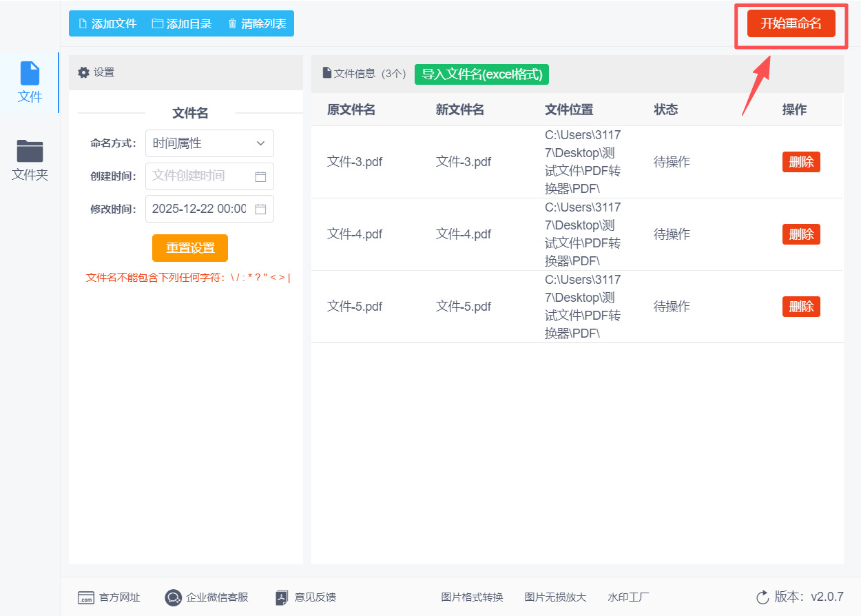The width and height of the screenshot is (861, 616).
Task: Open the 命名方式 dropdown
Action: [x=209, y=143]
